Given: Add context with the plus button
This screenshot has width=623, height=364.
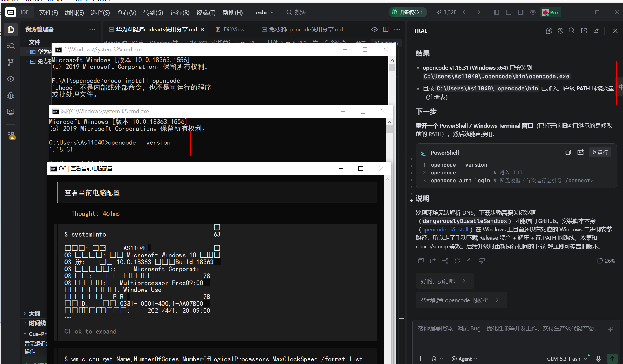Looking at the screenshot, I should tap(420, 359).
